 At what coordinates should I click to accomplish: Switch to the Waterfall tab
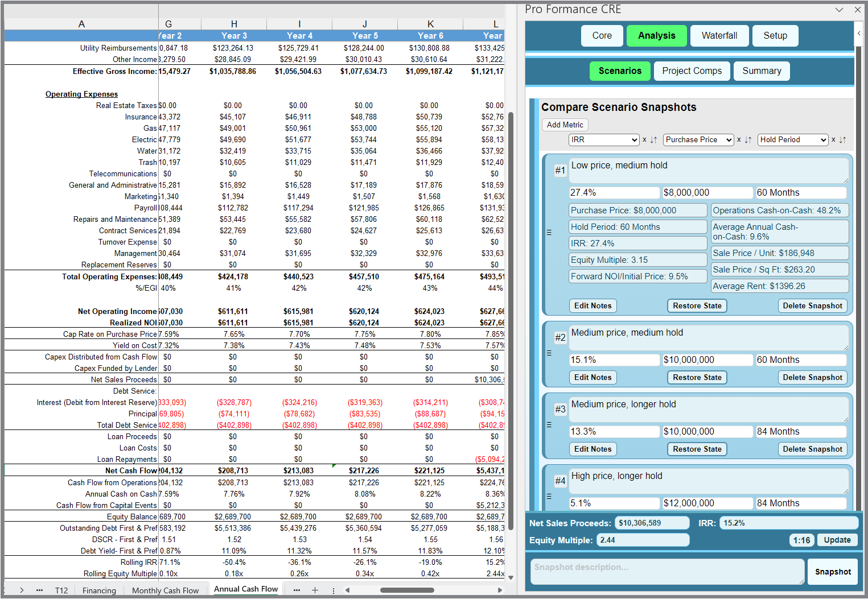(719, 35)
